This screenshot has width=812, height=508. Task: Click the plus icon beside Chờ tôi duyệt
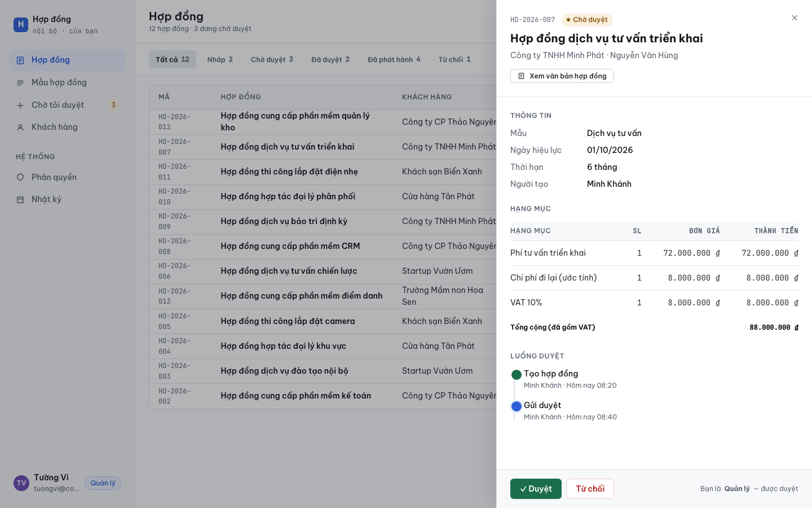(x=20, y=106)
